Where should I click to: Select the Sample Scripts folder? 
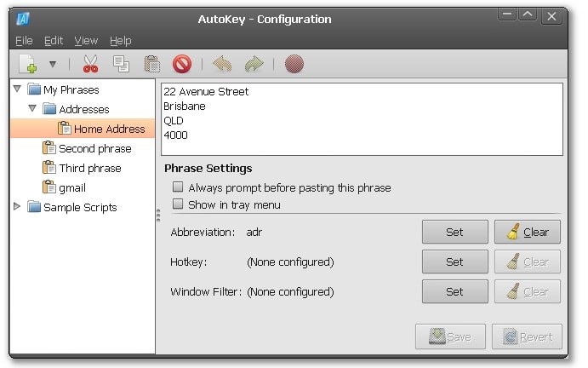pos(80,207)
